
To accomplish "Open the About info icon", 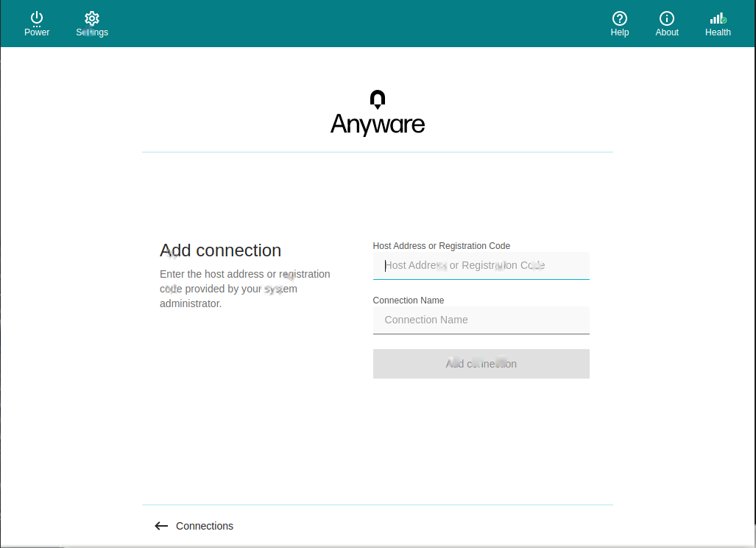I will (667, 18).
